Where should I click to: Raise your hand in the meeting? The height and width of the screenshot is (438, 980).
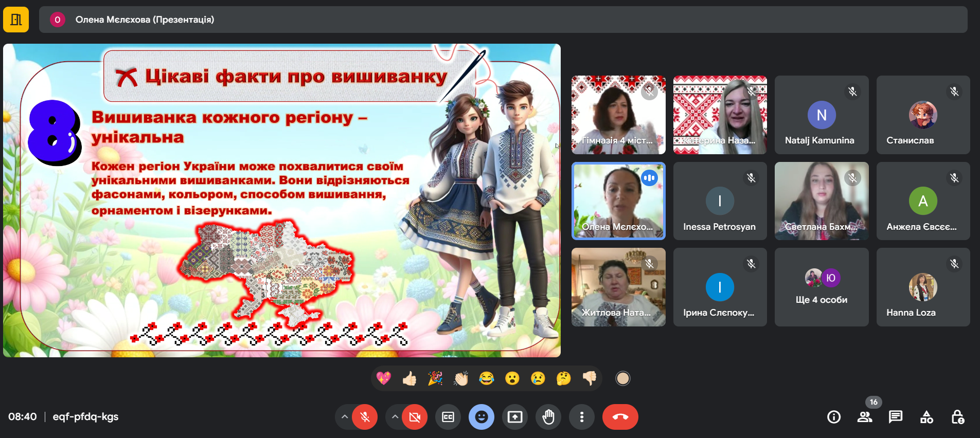tap(548, 417)
